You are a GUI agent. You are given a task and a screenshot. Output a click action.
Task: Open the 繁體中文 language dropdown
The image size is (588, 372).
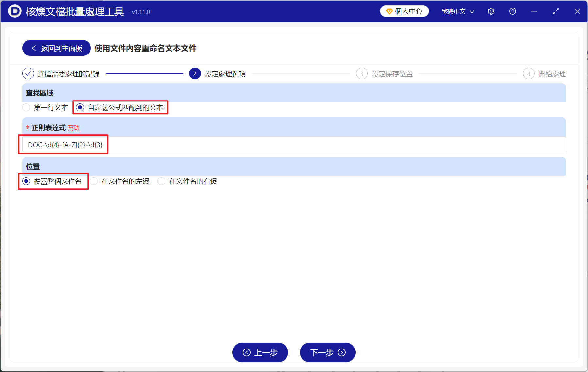point(457,11)
